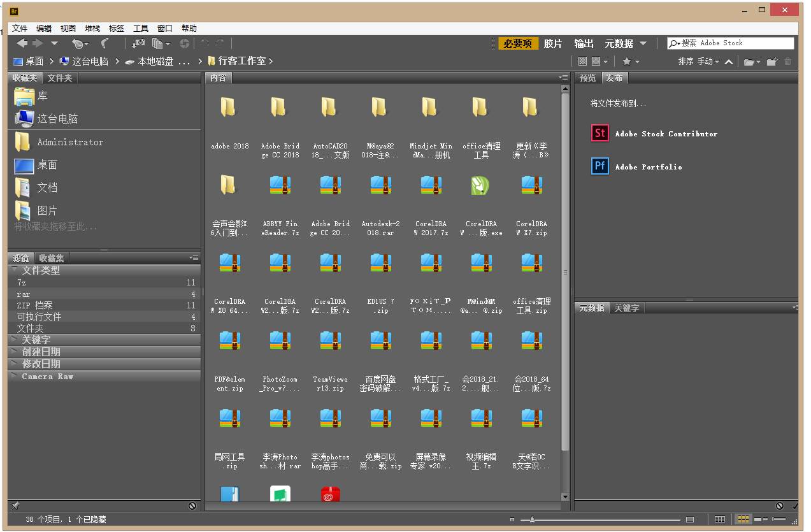
Task: Collapse the 文件类型 filter section
Action: tap(14, 270)
